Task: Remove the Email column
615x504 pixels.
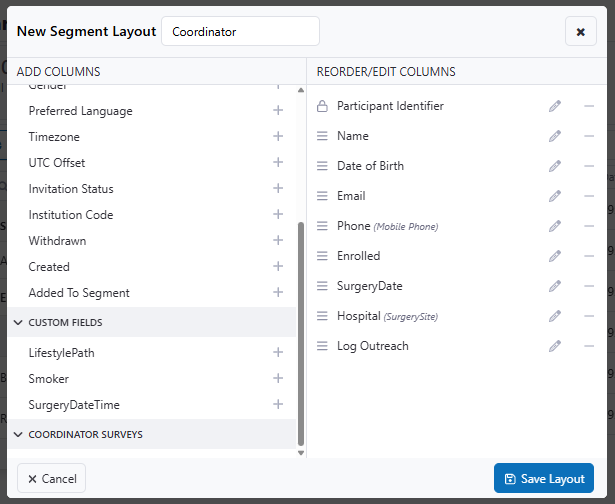Action: pos(589,196)
